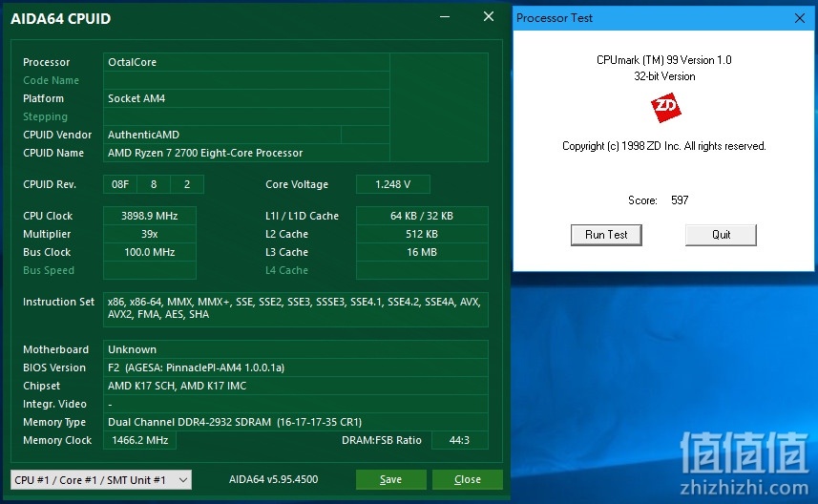Click the AIDA64 CPUID title bar text
Image resolution: width=818 pixels, height=504 pixels.
point(60,19)
